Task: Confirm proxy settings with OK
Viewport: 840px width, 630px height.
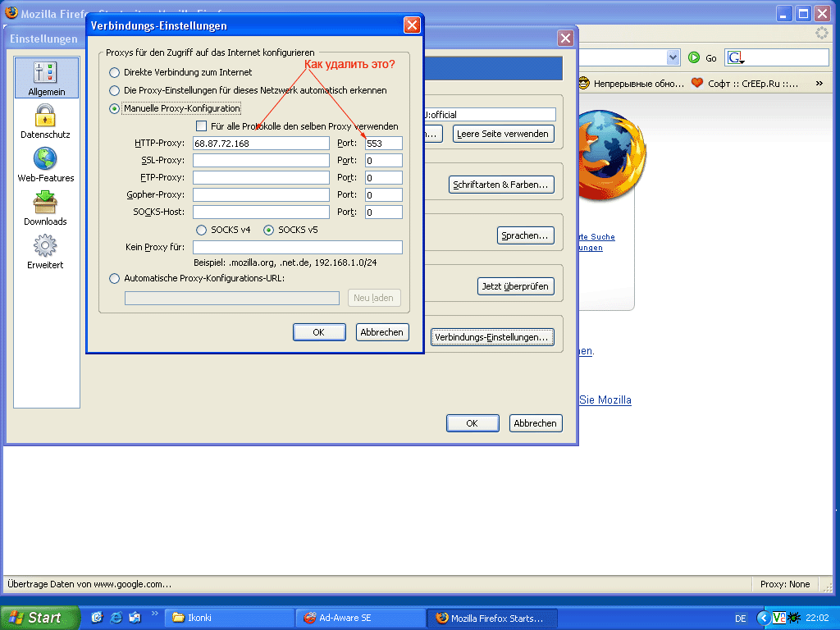Action: click(x=319, y=332)
